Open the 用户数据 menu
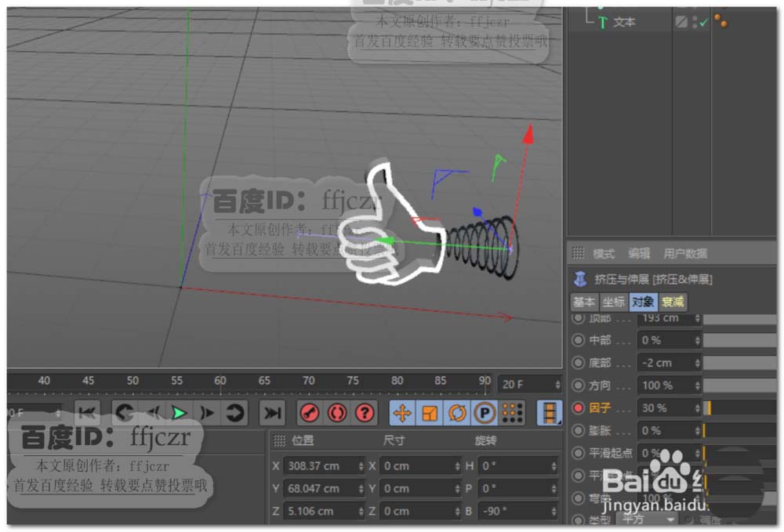Viewport: 784px width, 532px height. [x=685, y=253]
